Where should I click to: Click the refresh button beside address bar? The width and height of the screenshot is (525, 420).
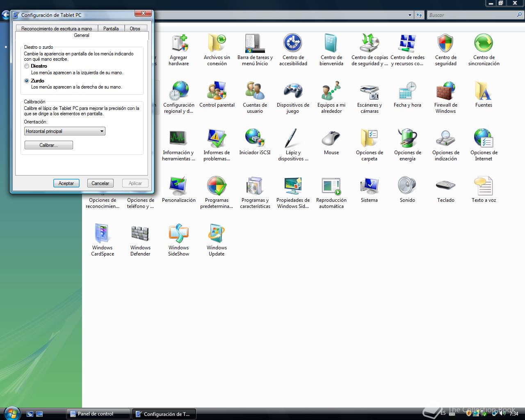tap(419, 15)
